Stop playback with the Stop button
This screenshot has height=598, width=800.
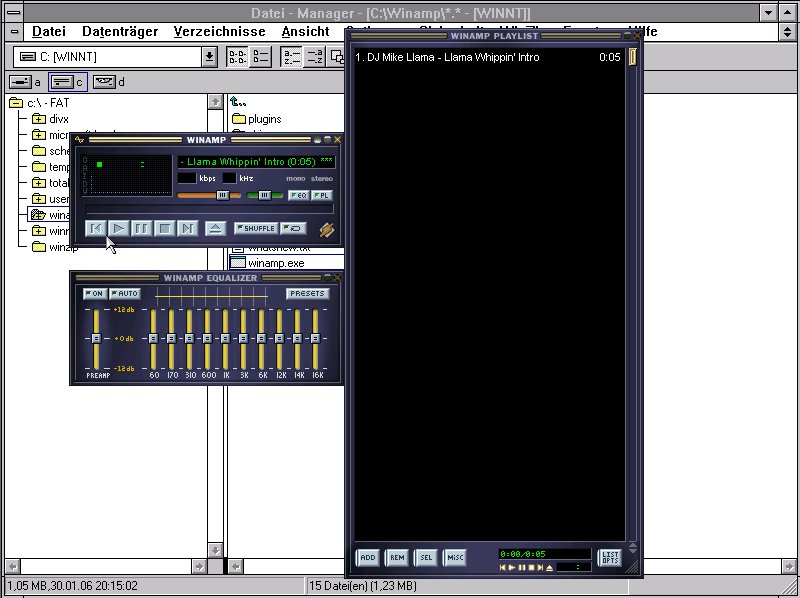(164, 228)
